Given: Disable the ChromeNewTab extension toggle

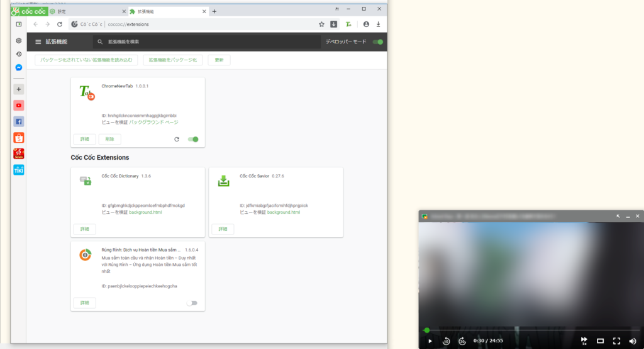Looking at the screenshot, I should click(193, 139).
